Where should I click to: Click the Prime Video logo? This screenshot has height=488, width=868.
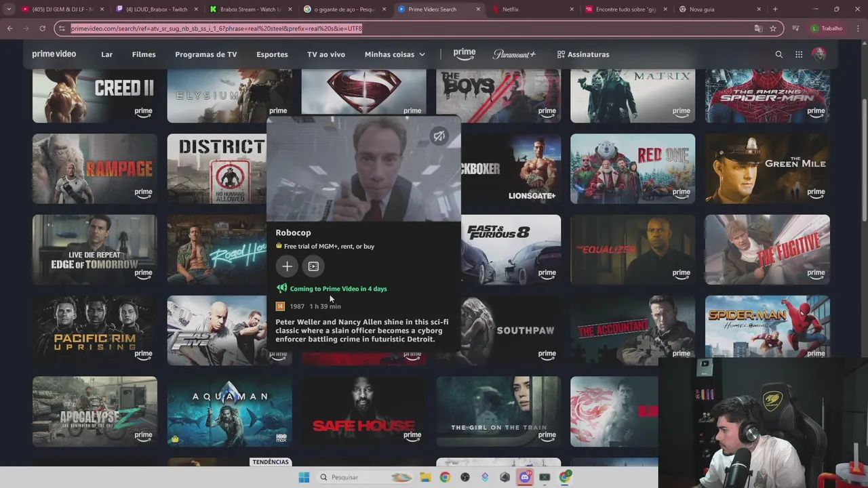pyautogui.click(x=54, y=54)
